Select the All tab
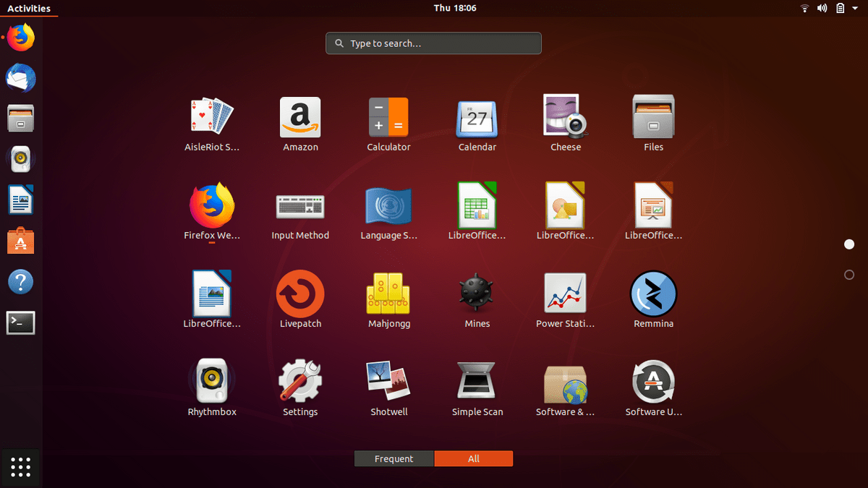Viewport: 868px width, 488px height. point(474,458)
